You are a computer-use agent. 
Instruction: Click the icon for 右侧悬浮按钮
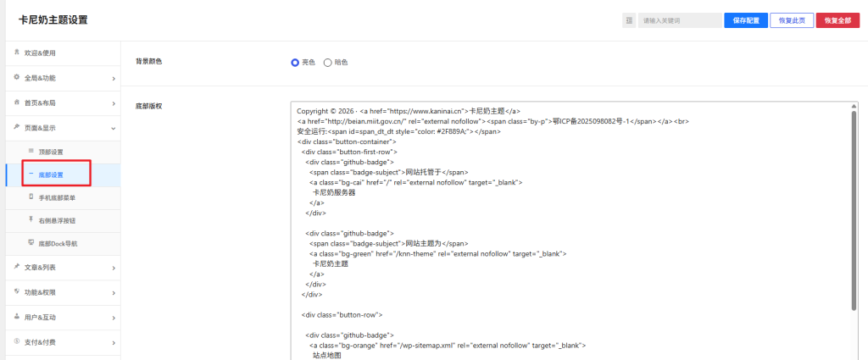[31, 219]
